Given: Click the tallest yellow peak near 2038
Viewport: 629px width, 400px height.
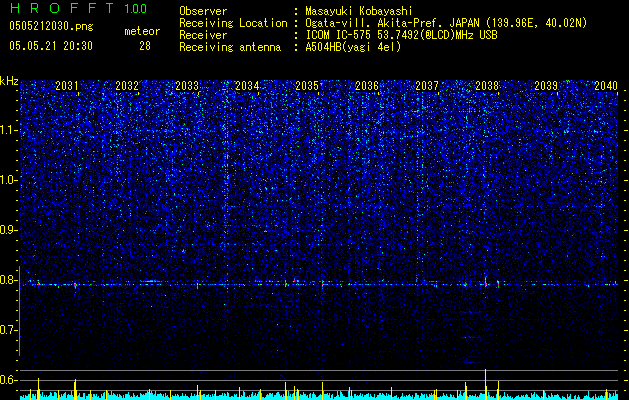Looking at the screenshot, I should (x=485, y=384).
